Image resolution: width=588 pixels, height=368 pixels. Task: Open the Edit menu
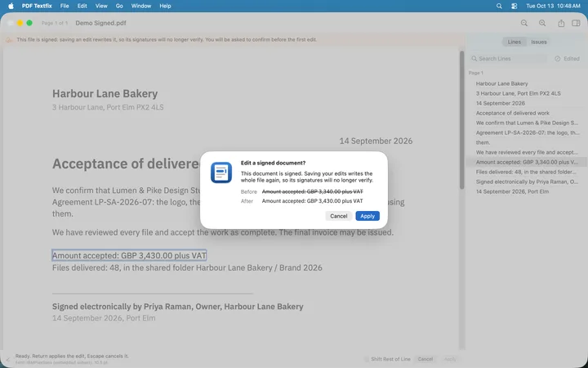click(x=82, y=6)
